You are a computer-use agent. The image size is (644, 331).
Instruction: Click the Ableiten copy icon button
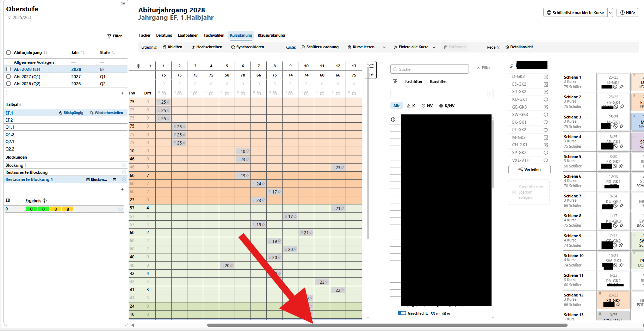[165, 47]
